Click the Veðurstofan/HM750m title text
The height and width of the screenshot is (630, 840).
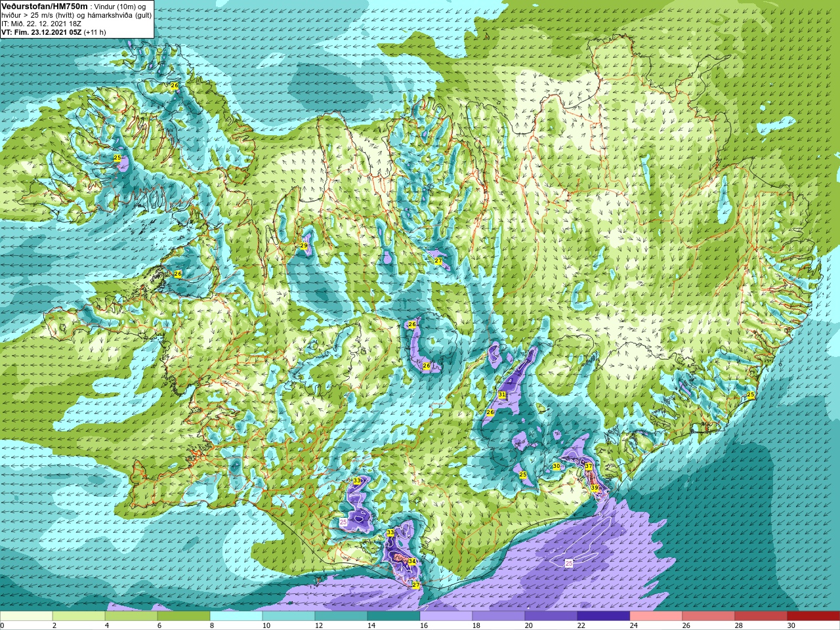[x=45, y=6]
